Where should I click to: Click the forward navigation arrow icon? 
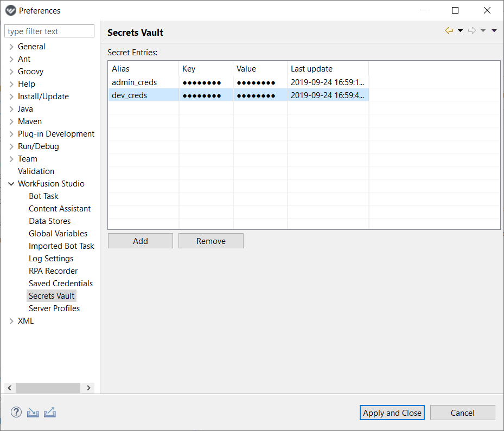coord(472,30)
